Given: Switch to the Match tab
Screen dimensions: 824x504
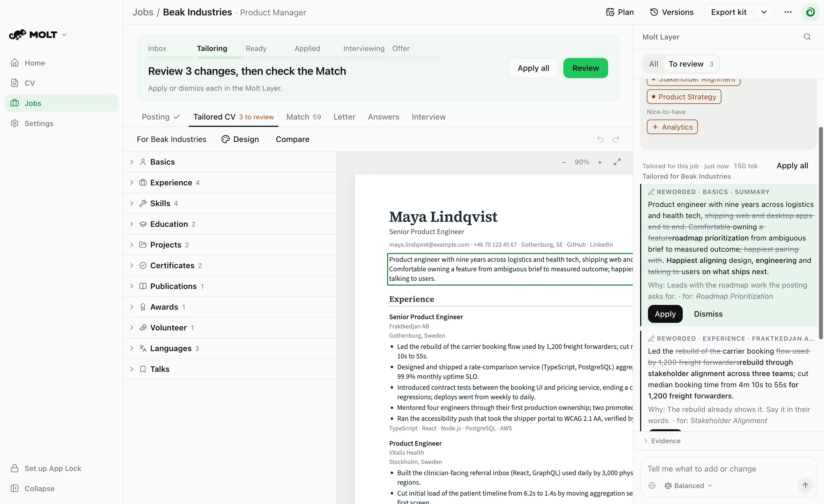Looking at the screenshot, I should point(303,117).
